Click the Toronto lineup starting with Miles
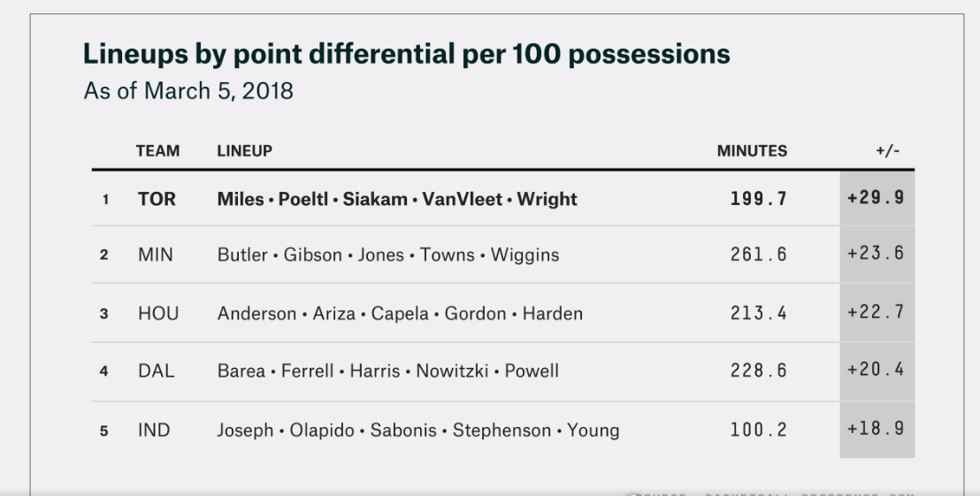The height and width of the screenshot is (496, 980). tap(397, 199)
